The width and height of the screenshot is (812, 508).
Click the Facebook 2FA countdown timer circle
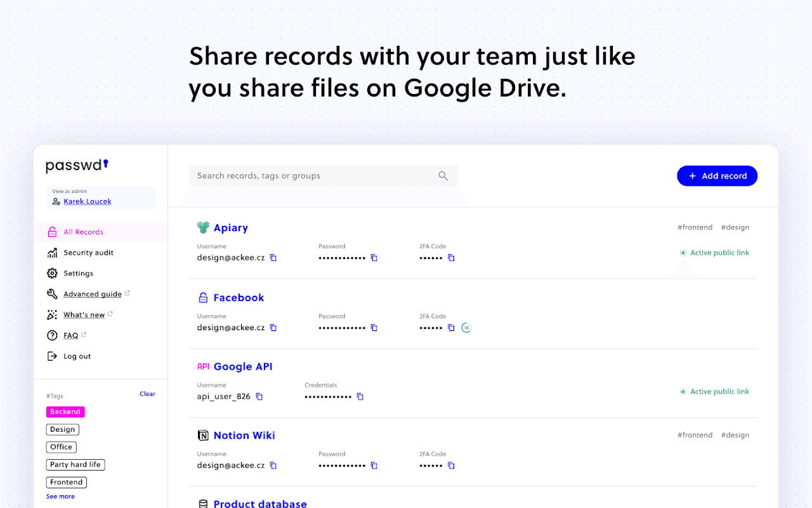466,328
